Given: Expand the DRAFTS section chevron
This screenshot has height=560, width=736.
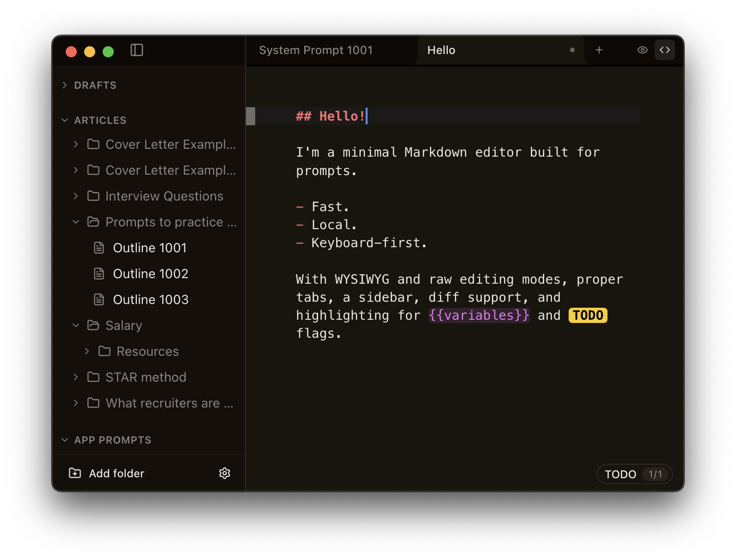Looking at the screenshot, I should coord(65,85).
